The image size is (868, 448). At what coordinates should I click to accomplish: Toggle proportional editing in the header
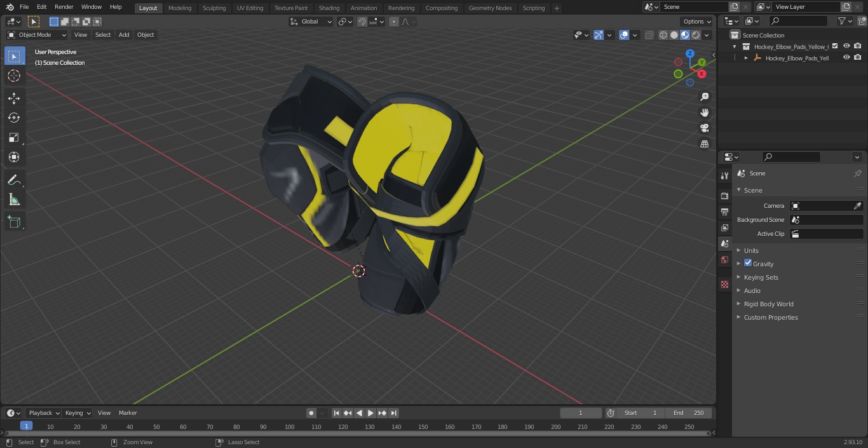[x=394, y=22]
